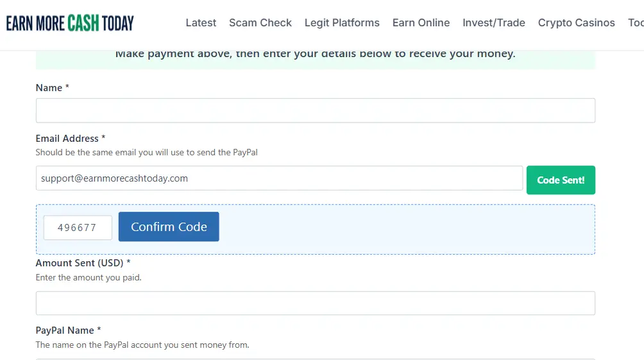
Task: Click the verification code box showing 496677
Action: [x=78, y=228]
